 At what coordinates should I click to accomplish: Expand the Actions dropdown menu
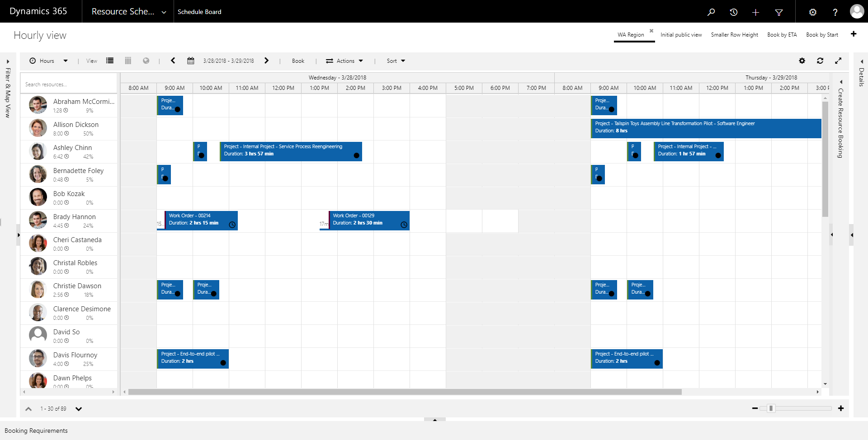point(344,61)
